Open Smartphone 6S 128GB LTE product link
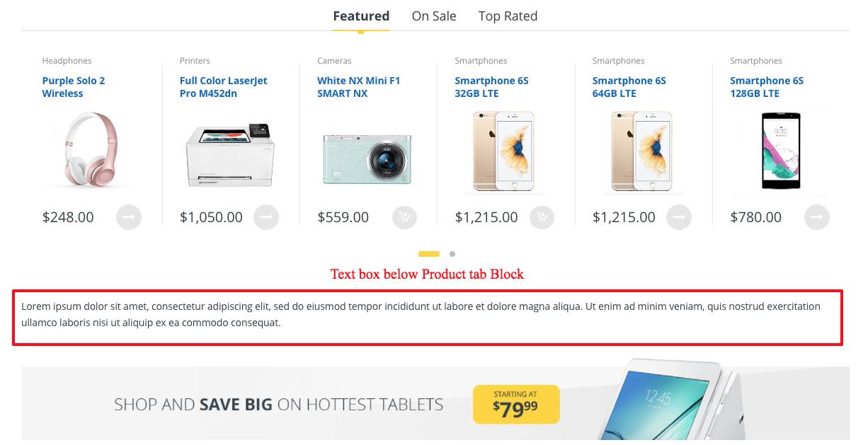This screenshot has height=445, width=868. (767, 87)
